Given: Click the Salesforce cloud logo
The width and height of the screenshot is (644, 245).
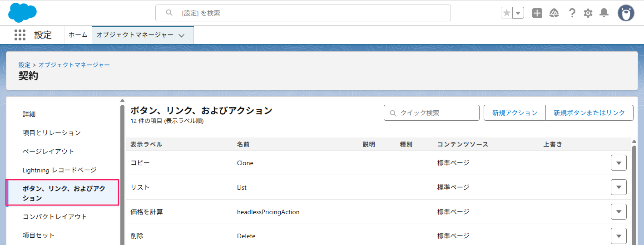Looking at the screenshot, I should click(x=22, y=12).
